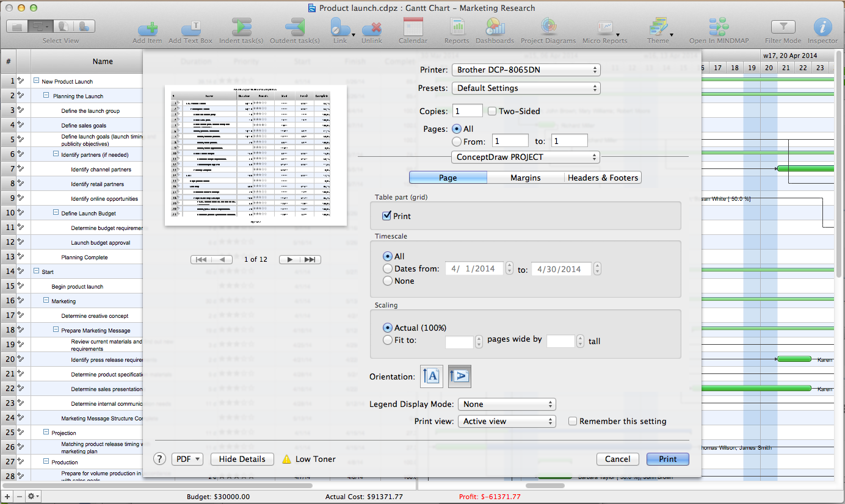
Task: Click the blue Print button
Action: tap(668, 459)
